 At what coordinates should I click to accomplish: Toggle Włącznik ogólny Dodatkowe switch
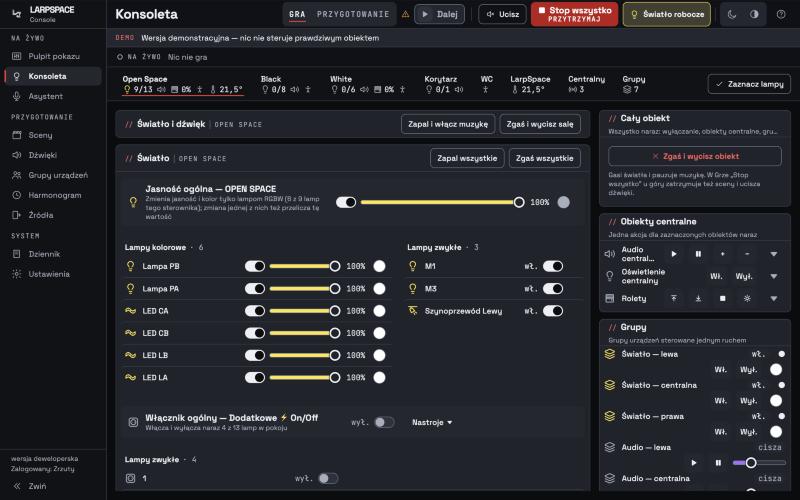384,422
